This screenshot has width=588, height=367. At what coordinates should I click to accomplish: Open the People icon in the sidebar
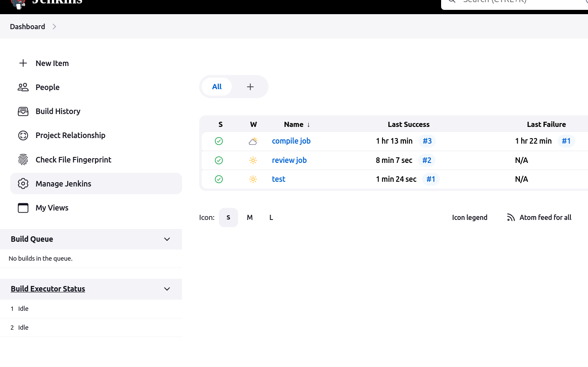tap(23, 87)
